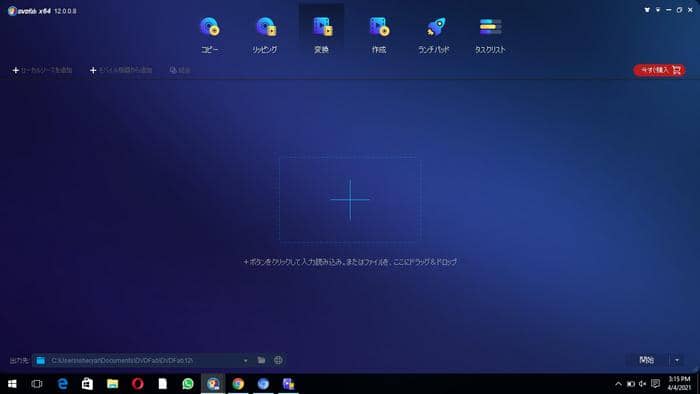
Task: Open the output folder browse icon
Action: [262, 360]
